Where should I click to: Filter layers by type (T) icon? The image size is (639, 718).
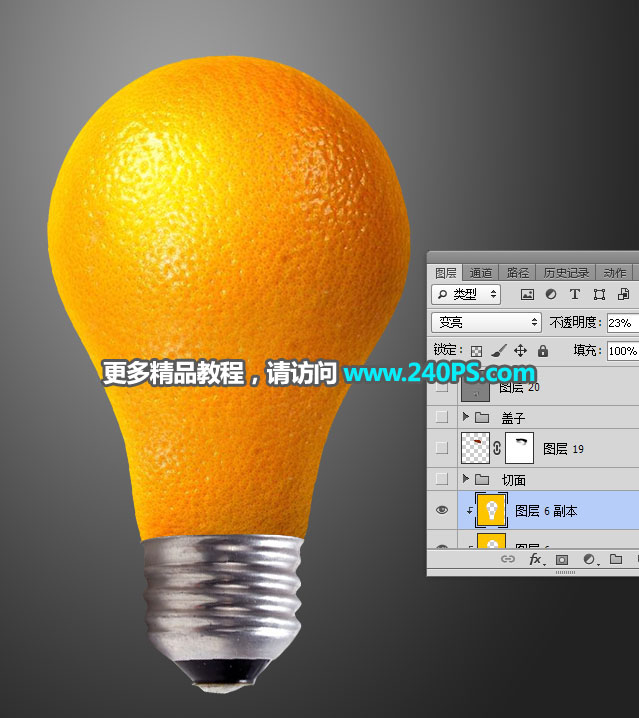[575, 294]
